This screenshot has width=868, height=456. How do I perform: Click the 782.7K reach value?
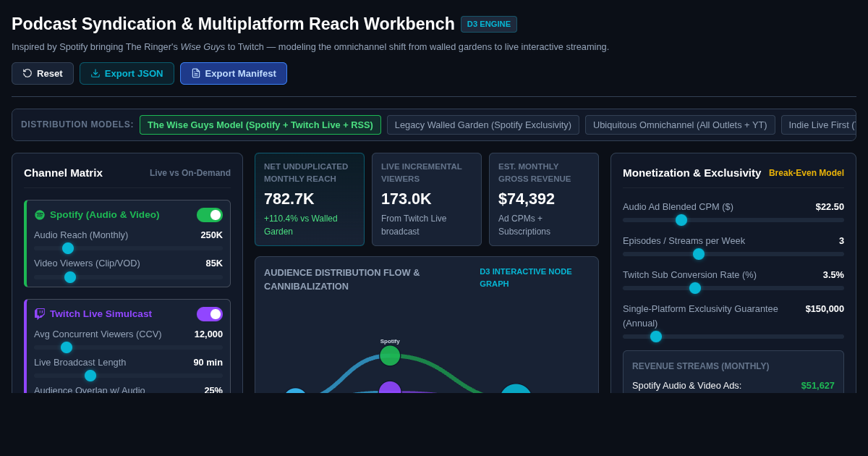pos(289,199)
